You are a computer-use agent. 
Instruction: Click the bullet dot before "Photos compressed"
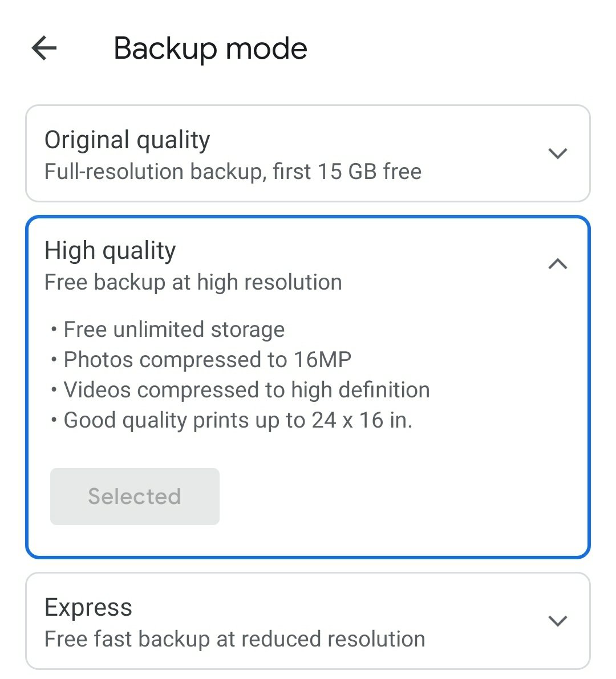pyautogui.click(x=54, y=360)
